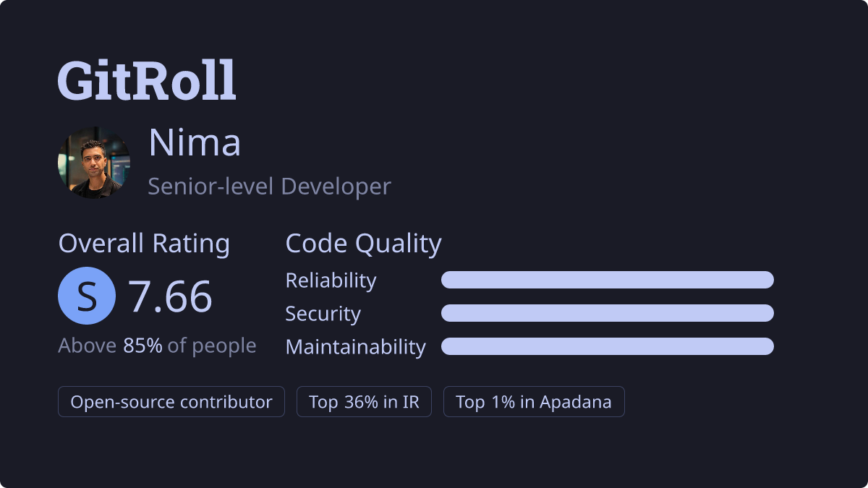Click the Code Quality heading
The height and width of the screenshot is (488, 868).
(363, 244)
